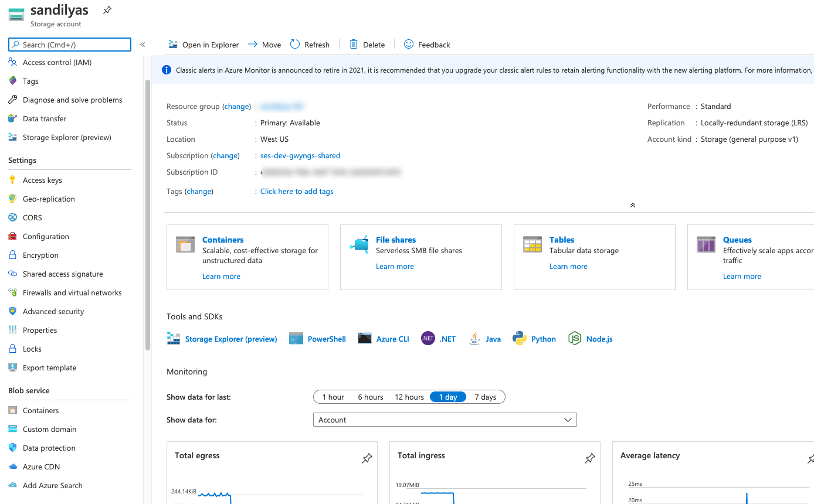Image resolution: width=814 pixels, height=504 pixels.
Task: Go to Firewalls and virtual networks
Action: [72, 292]
